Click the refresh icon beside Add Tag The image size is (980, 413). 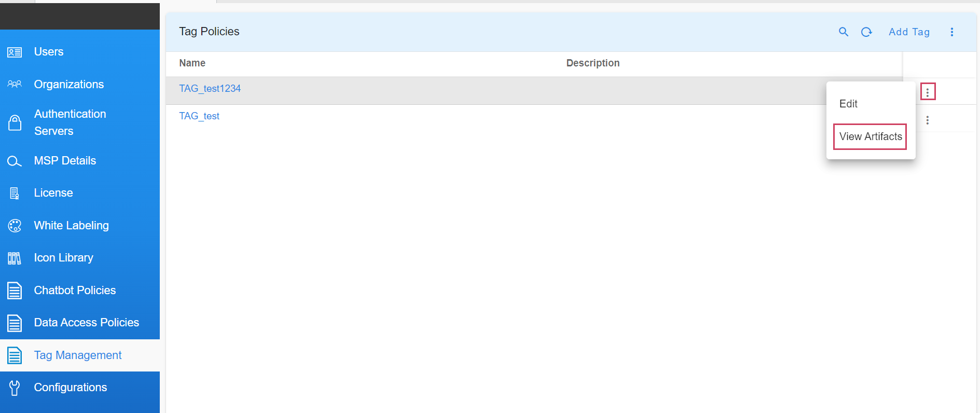click(x=866, y=32)
